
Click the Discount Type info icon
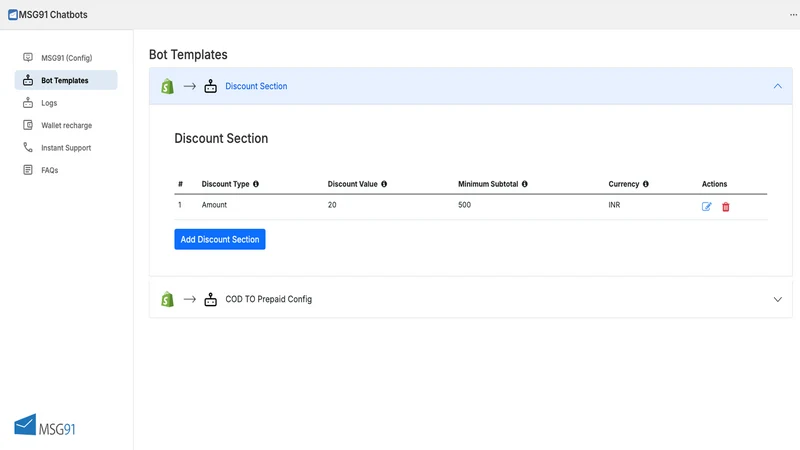coord(256,184)
